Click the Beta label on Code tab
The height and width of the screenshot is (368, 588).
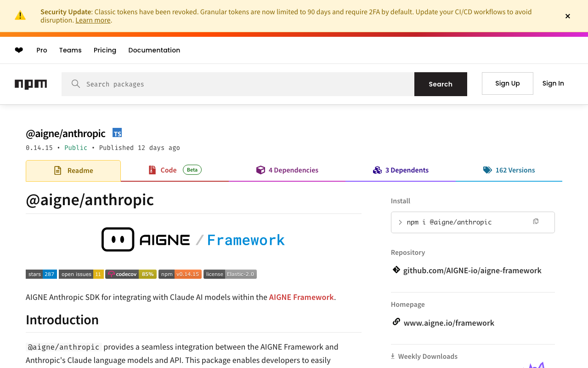[x=192, y=170]
